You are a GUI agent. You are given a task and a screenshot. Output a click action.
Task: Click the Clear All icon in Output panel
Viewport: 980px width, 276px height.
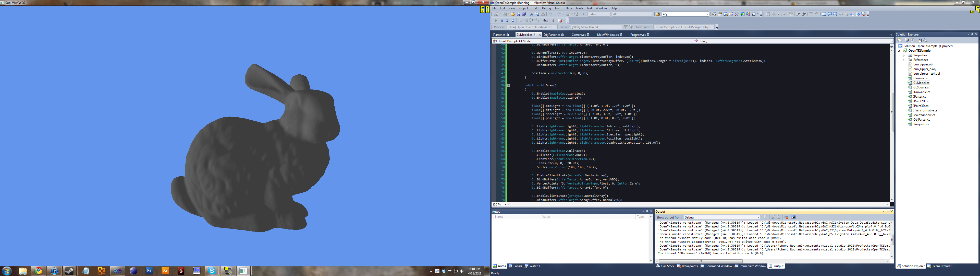click(786, 217)
